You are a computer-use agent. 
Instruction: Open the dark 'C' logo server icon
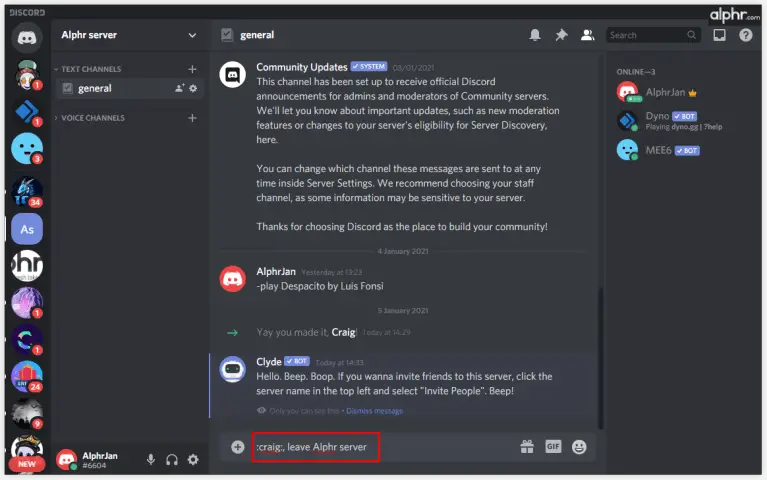27,340
